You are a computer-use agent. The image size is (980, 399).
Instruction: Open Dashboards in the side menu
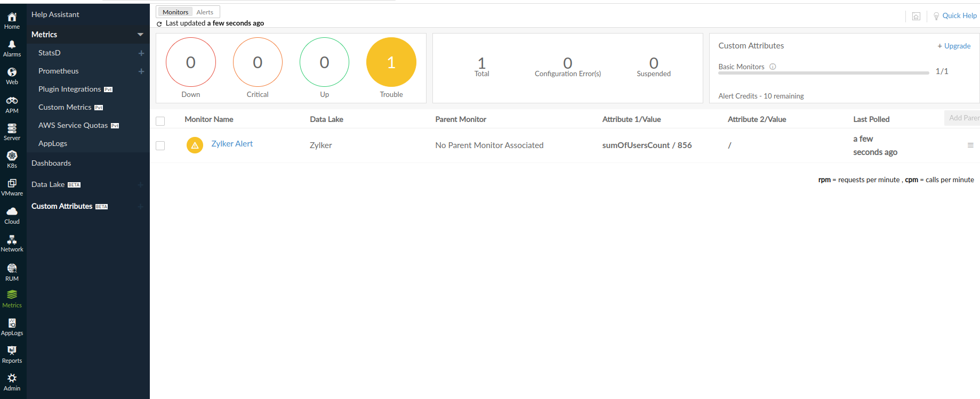(x=51, y=163)
